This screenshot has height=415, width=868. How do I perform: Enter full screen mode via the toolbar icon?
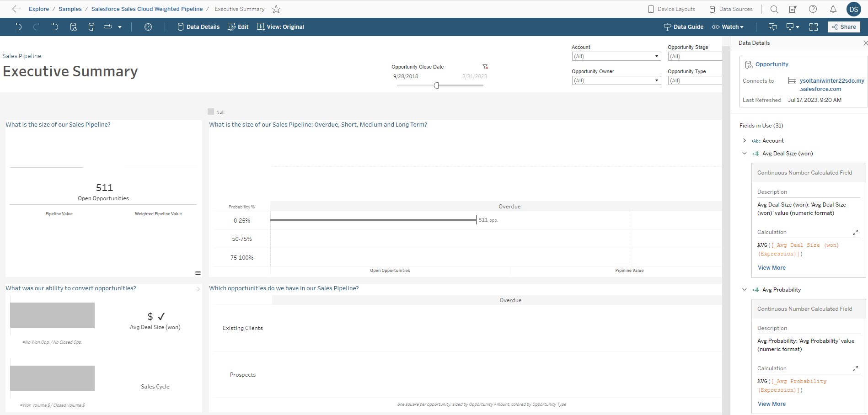[x=814, y=27]
